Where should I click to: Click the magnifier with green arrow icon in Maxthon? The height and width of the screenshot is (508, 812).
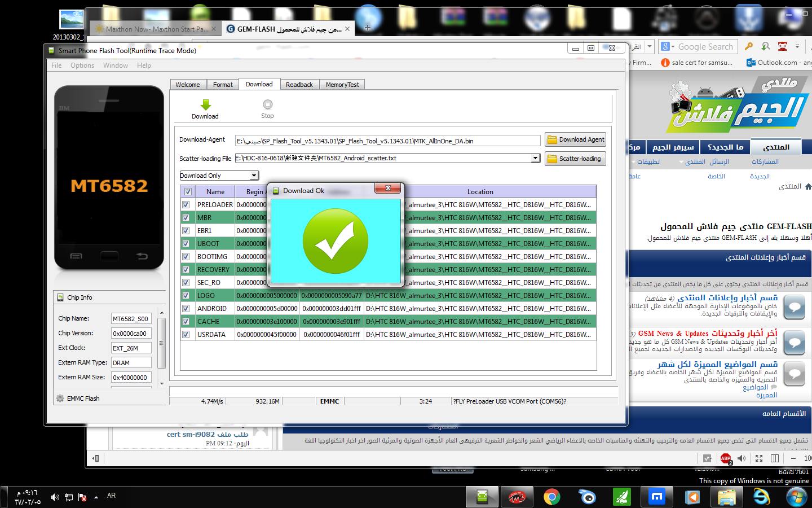point(766,46)
